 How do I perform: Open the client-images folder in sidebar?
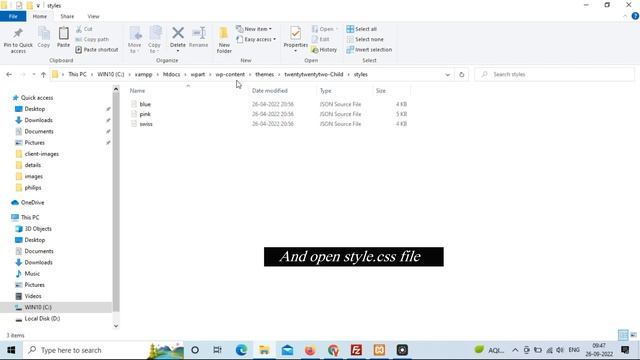pos(42,154)
